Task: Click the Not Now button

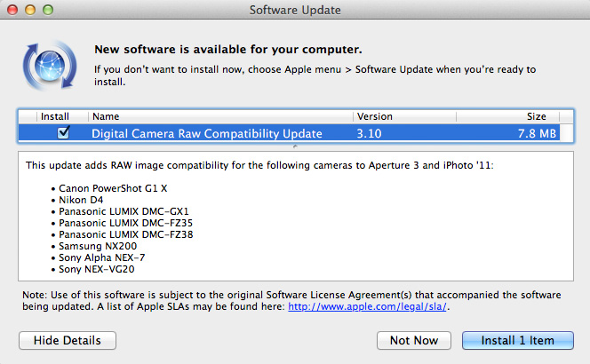Action: tap(414, 340)
